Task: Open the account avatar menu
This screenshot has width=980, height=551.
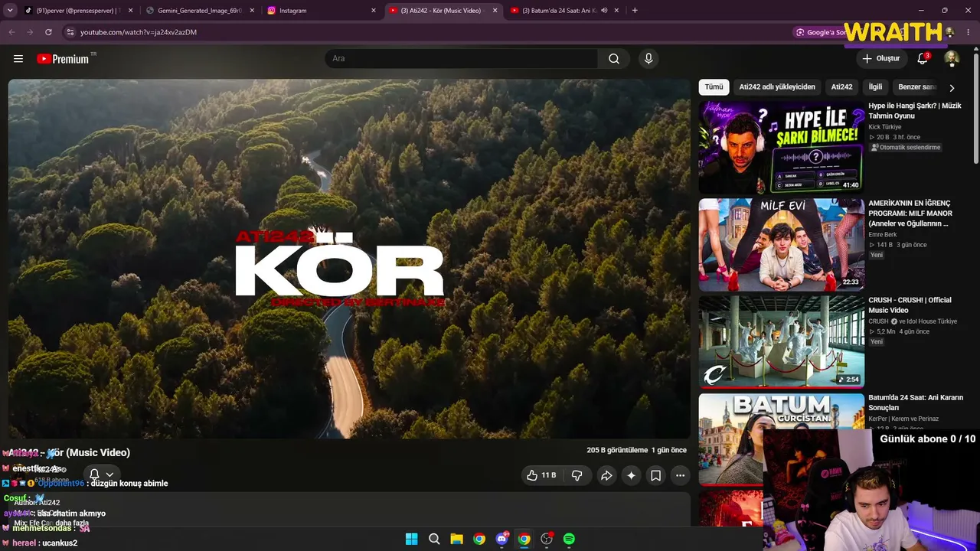Action: pyautogui.click(x=952, y=58)
